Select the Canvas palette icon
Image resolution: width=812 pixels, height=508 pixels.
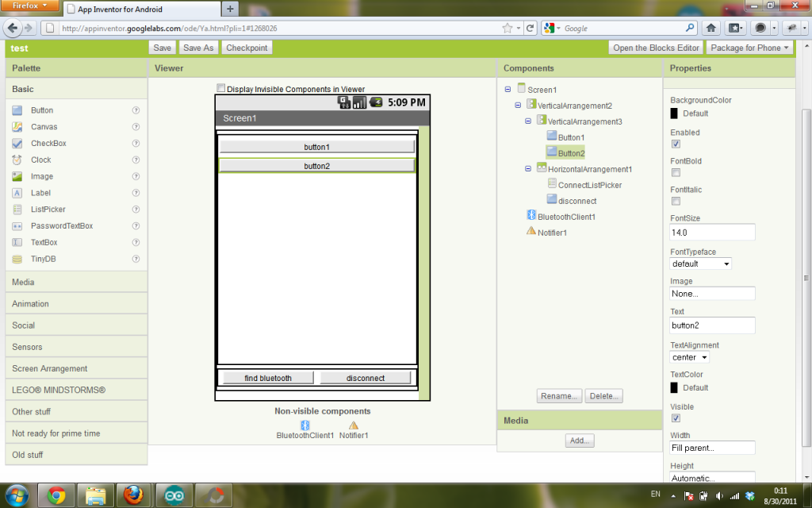[x=17, y=127]
